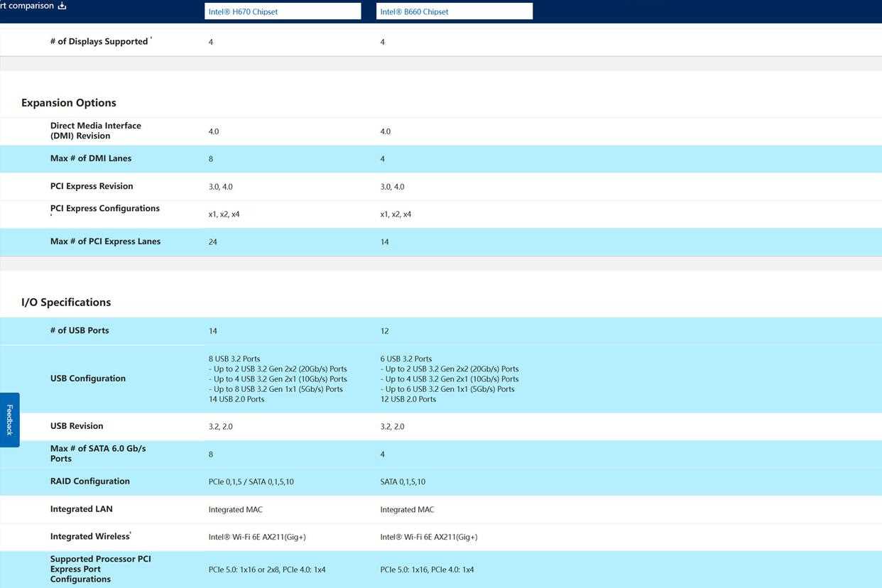This screenshot has height=588, width=882.
Task: Click the 'Max # of DMI Lanes' label
Action: pyautogui.click(x=91, y=158)
